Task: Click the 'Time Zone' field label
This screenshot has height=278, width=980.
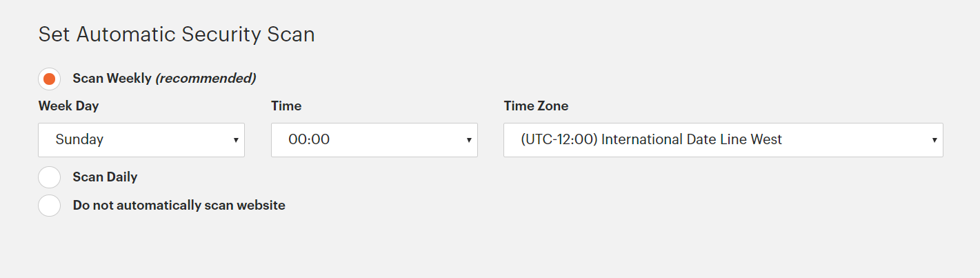Action: (x=536, y=106)
